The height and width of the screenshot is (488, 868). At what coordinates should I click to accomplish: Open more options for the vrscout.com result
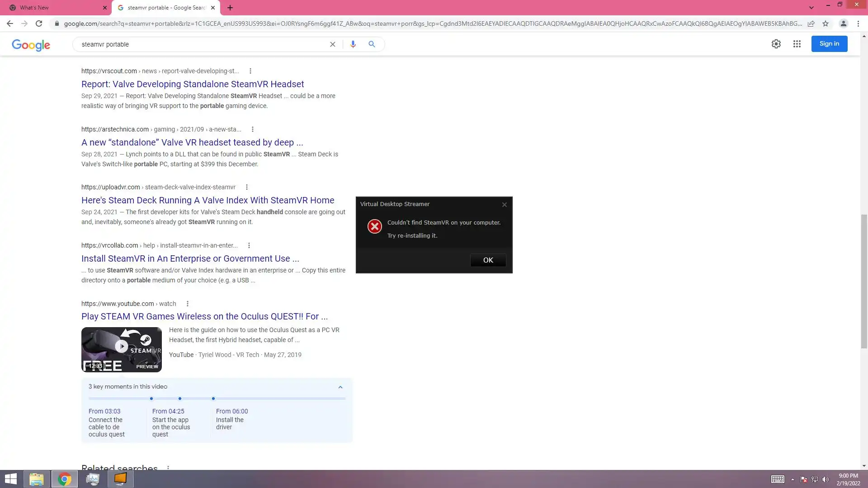pyautogui.click(x=250, y=71)
